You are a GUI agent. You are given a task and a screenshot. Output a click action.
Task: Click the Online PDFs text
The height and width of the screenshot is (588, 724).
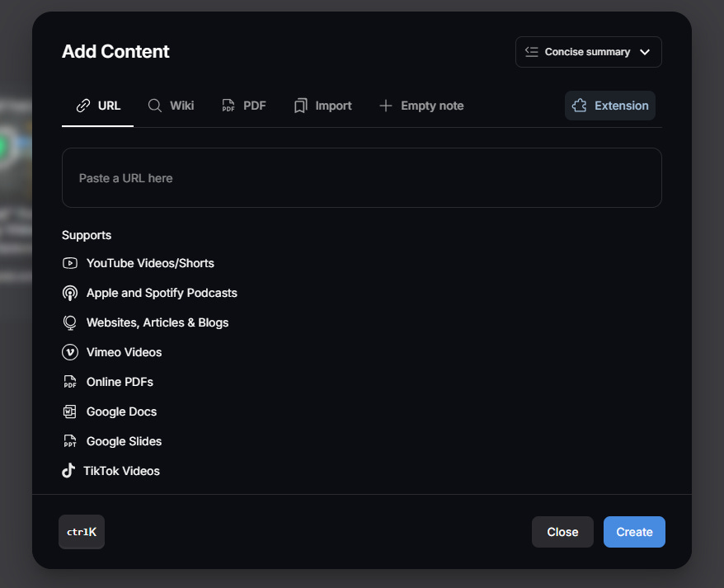tap(120, 382)
